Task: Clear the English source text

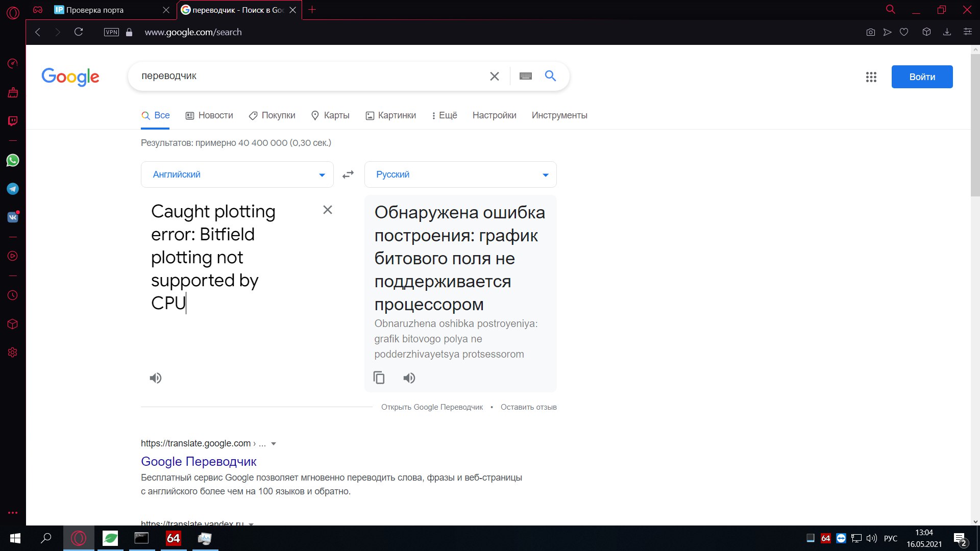Action: (328, 210)
